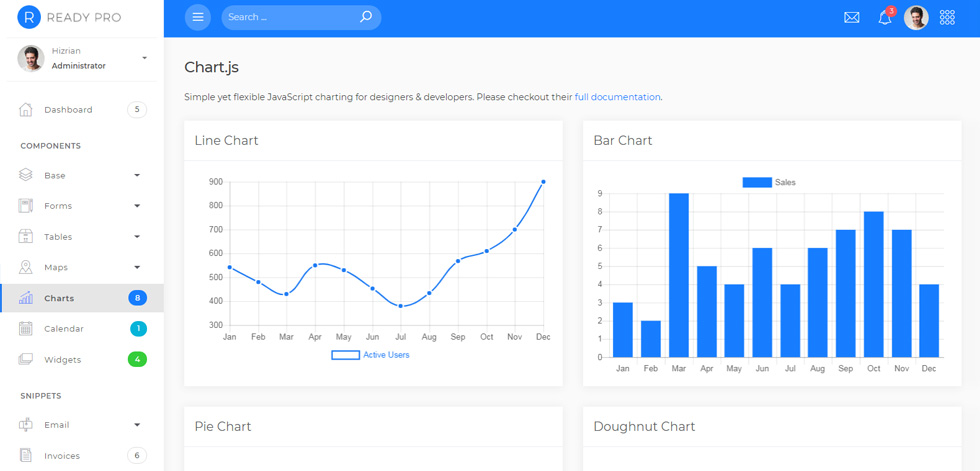Open the Tables menu item label
The width and height of the screenshot is (980, 471).
tap(58, 237)
